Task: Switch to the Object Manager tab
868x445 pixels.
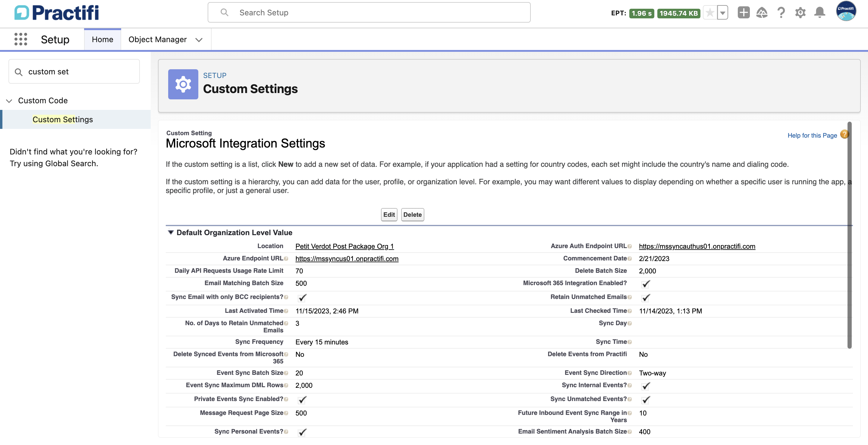Action: pos(157,39)
